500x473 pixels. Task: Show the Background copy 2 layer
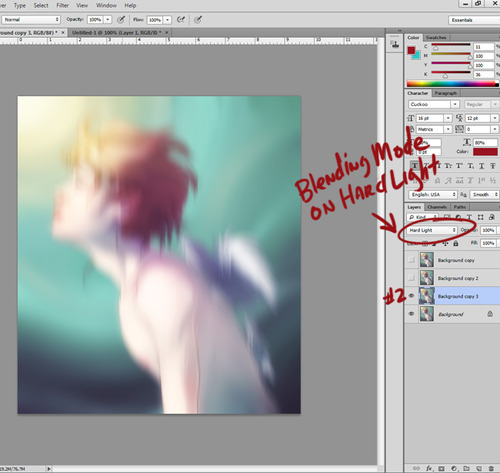pos(411,278)
